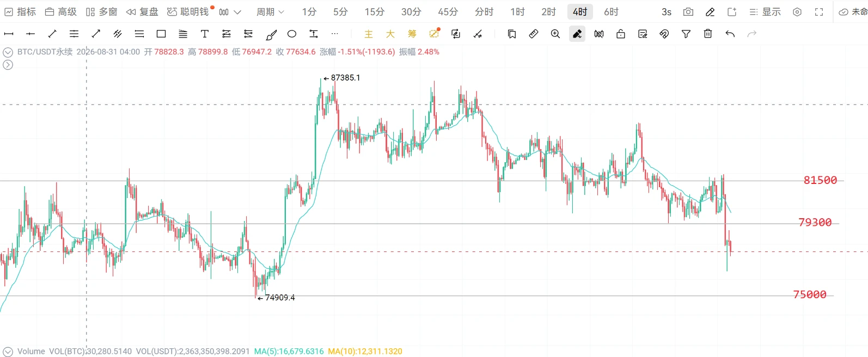Viewport: 868px width, 357px height.
Task: Expand the 周期 period dropdown
Action: (x=270, y=12)
